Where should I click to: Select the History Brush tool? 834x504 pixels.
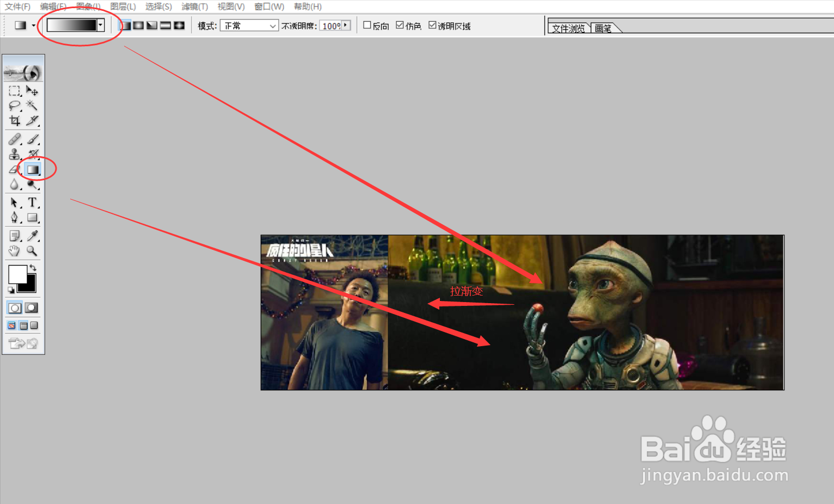(32, 155)
